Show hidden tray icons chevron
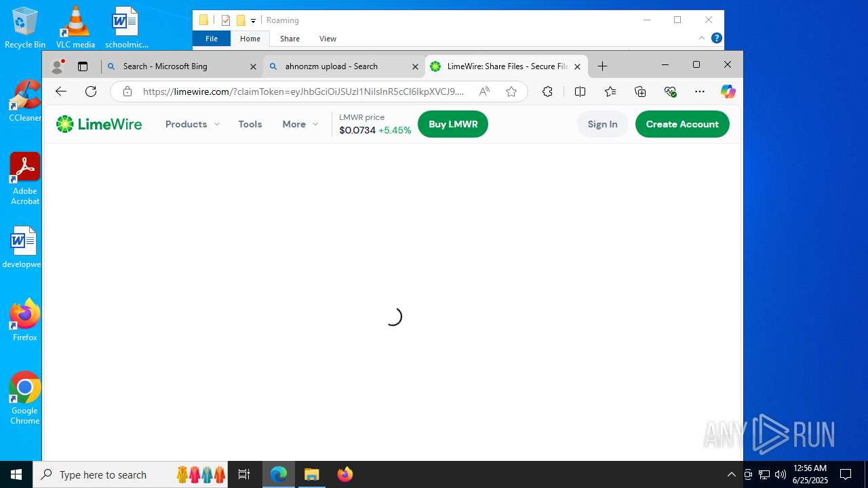 point(731,474)
